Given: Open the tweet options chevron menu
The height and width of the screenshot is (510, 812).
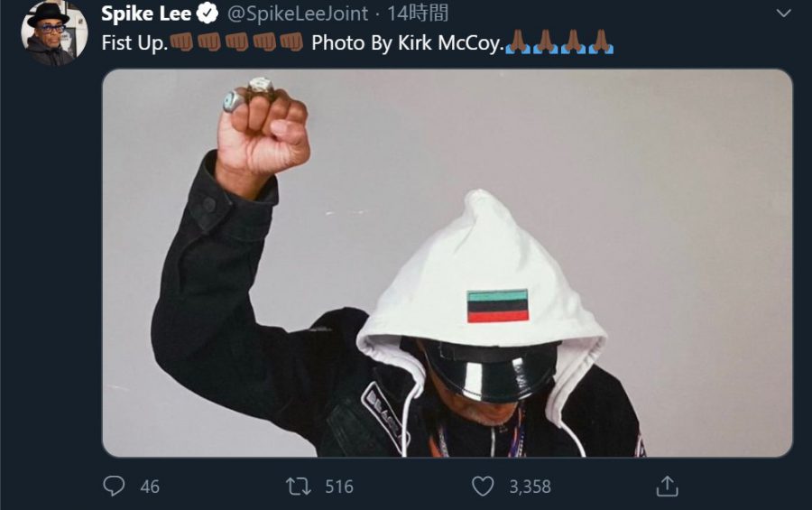Looking at the screenshot, I should pos(783,14).
